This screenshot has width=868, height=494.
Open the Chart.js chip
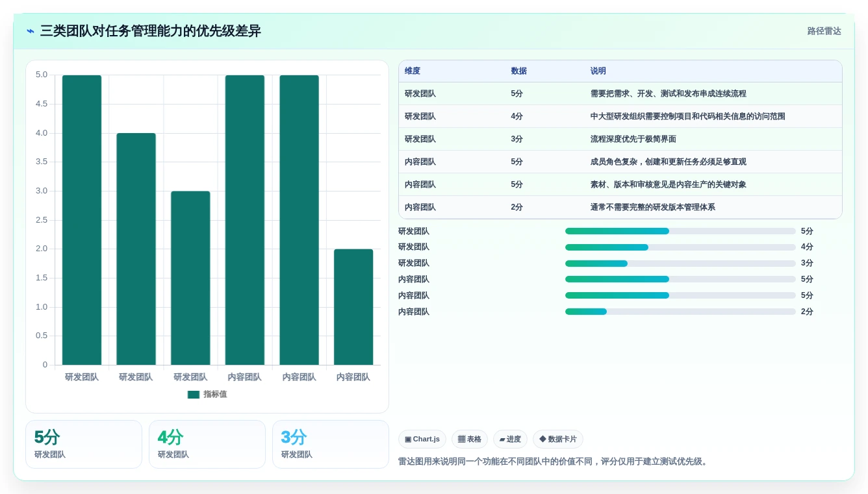click(x=422, y=439)
